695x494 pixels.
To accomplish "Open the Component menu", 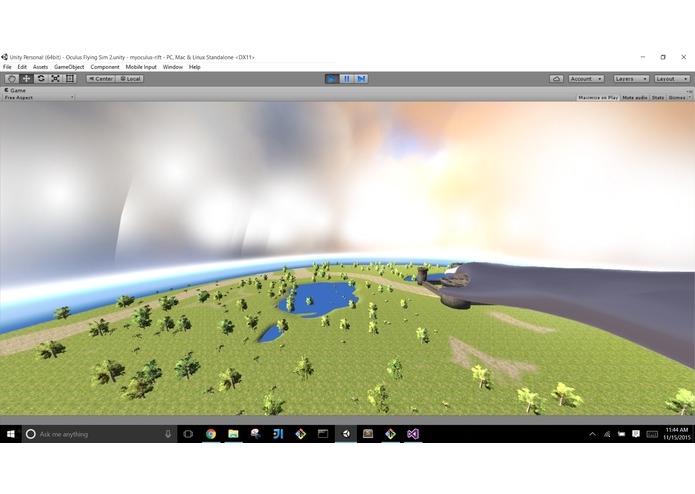I will (105, 67).
